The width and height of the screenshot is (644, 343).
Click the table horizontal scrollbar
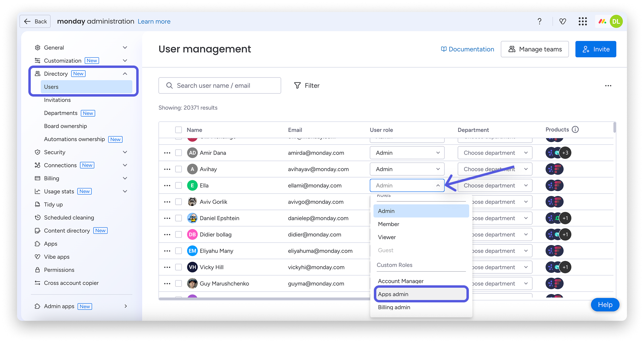(264, 299)
